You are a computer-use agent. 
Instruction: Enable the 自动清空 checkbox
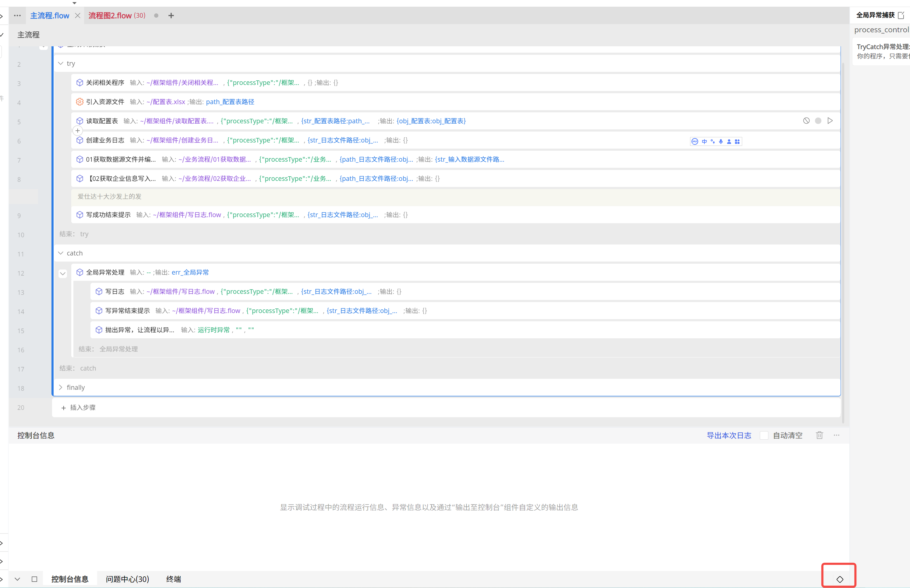(764, 436)
